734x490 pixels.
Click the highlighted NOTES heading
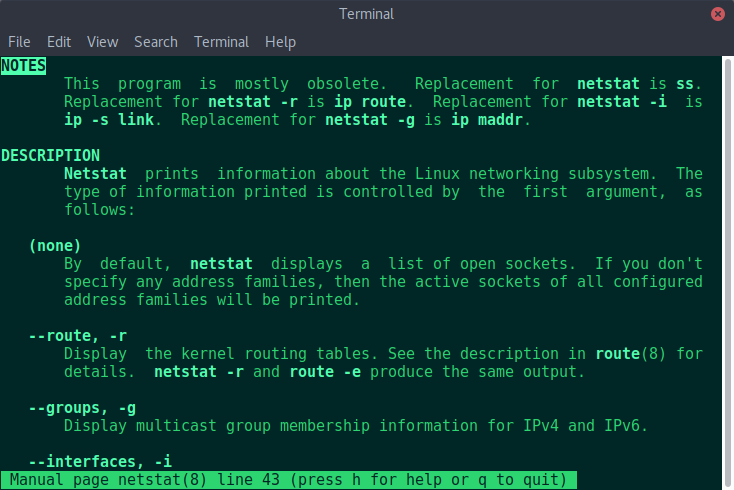click(23, 66)
